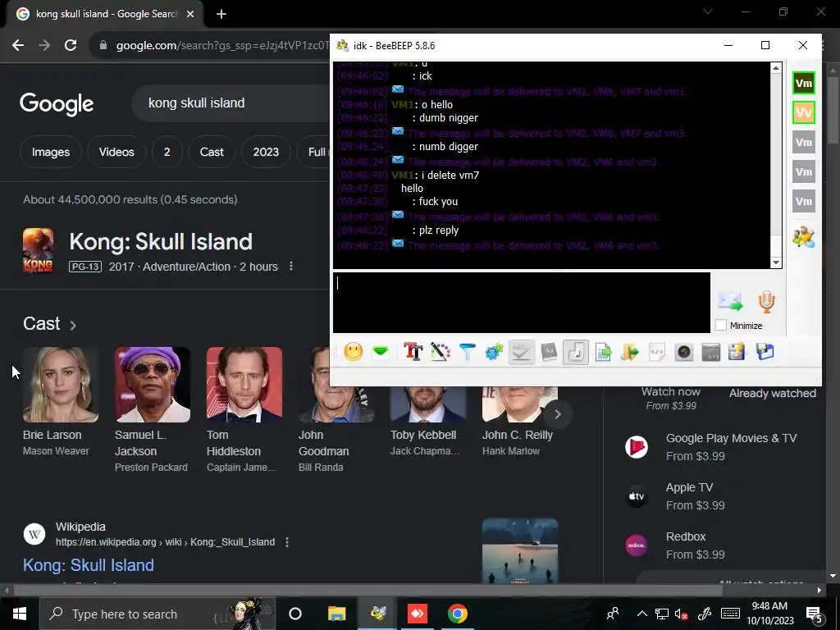Open the red AnyDesk icon in taskbar

[x=418, y=614]
